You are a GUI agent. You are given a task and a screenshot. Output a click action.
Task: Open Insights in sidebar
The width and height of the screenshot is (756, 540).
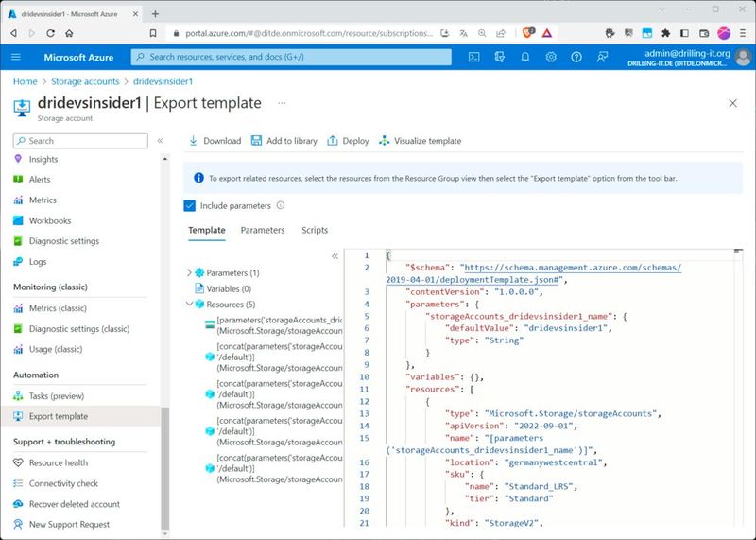pos(43,159)
